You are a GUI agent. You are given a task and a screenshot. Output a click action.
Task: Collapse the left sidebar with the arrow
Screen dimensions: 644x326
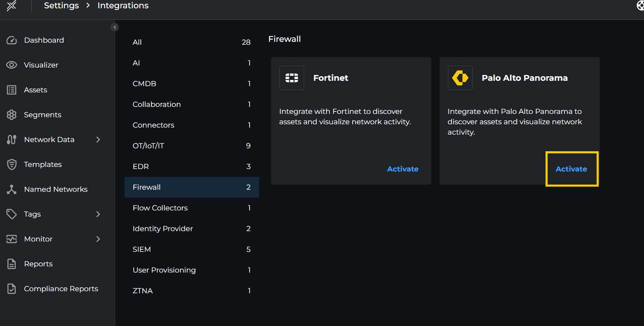click(x=115, y=27)
